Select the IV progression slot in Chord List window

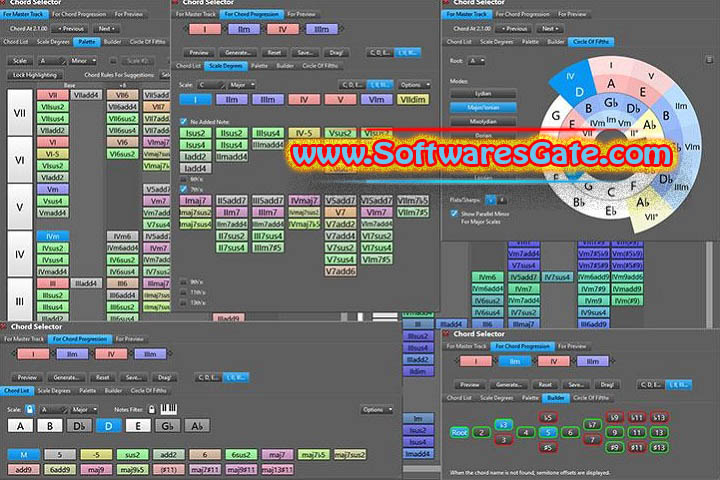tap(111, 354)
